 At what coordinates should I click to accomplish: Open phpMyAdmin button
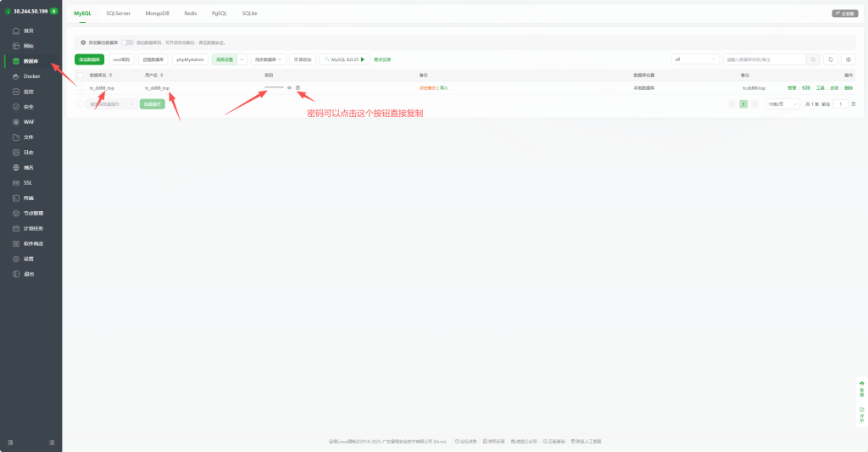pyautogui.click(x=191, y=59)
